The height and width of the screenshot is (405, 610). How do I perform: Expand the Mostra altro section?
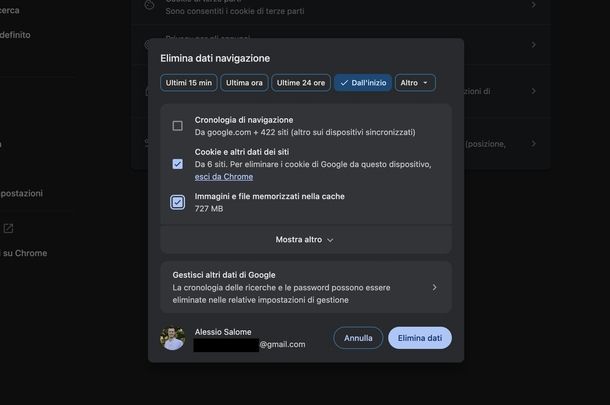click(305, 240)
